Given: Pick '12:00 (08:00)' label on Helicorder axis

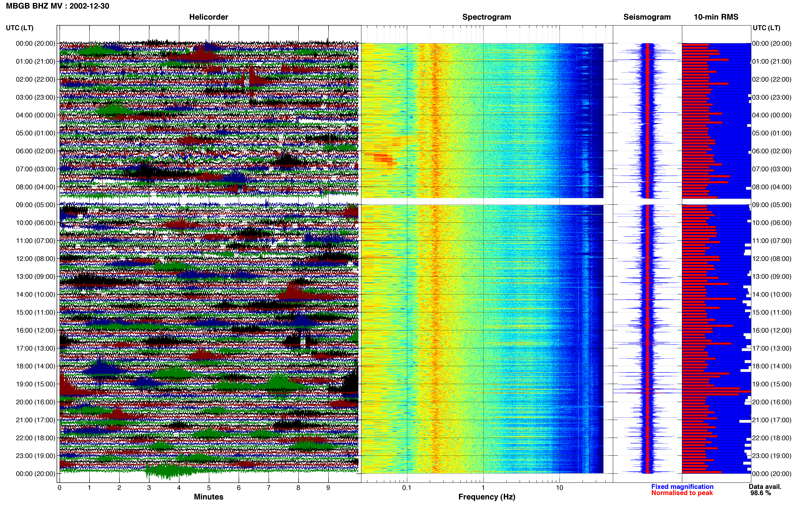Looking at the screenshot, I should (x=36, y=259).
